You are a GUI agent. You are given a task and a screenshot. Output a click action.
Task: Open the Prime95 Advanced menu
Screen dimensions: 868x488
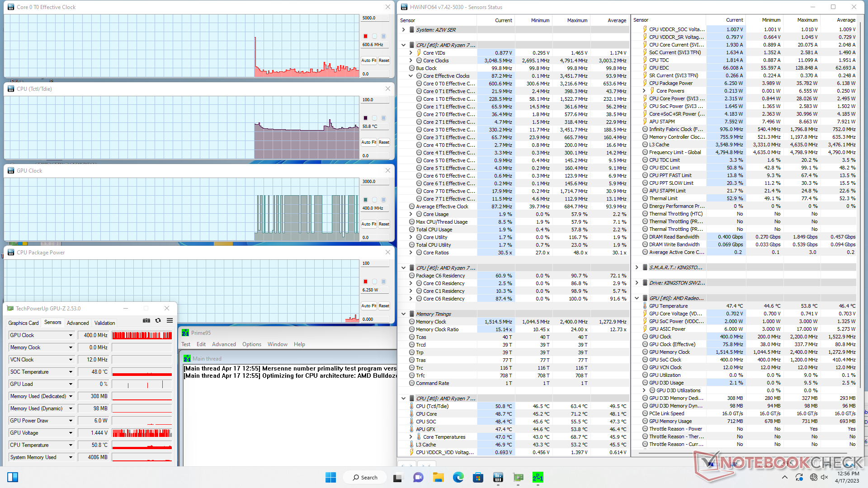224,344
